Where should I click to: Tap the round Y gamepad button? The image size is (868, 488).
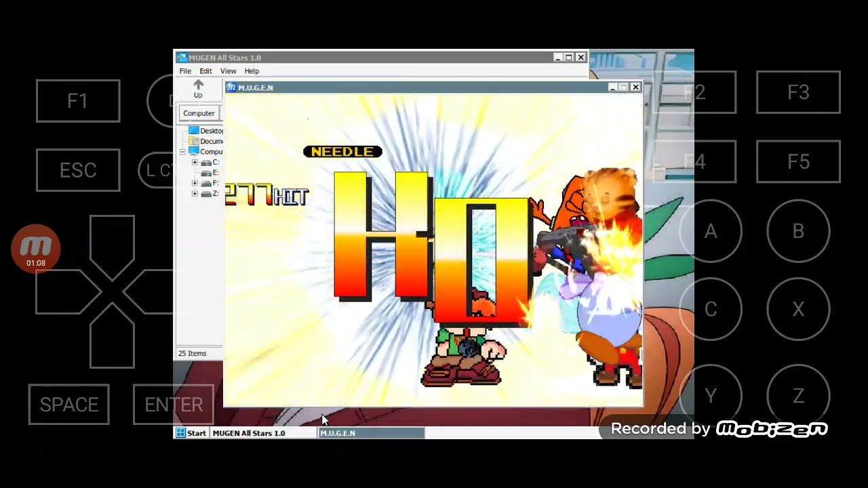(710, 396)
